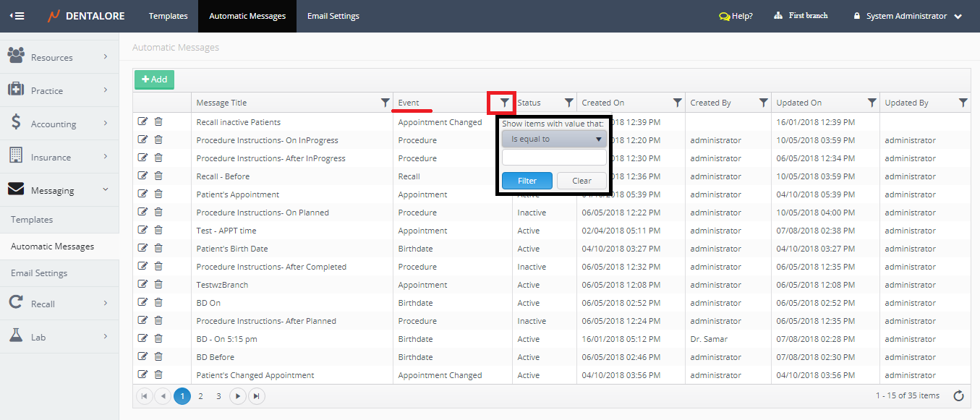
Task: Expand the Accounting sidebar section
Action: 59,124
